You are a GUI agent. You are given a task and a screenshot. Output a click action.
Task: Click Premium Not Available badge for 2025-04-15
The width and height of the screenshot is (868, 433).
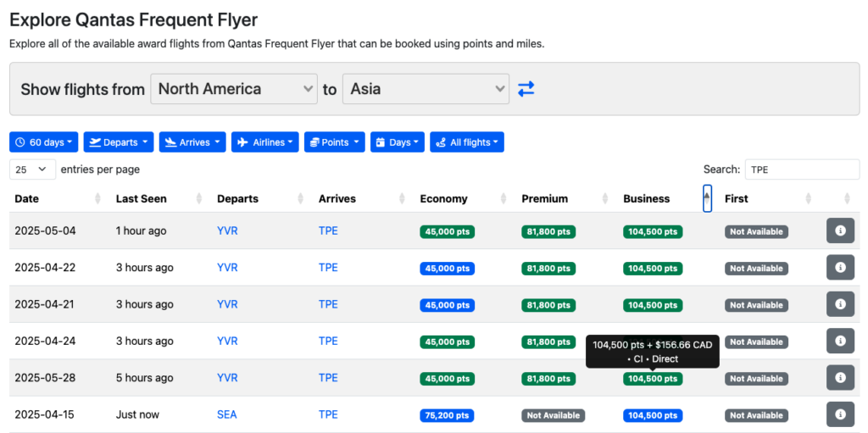[553, 415]
